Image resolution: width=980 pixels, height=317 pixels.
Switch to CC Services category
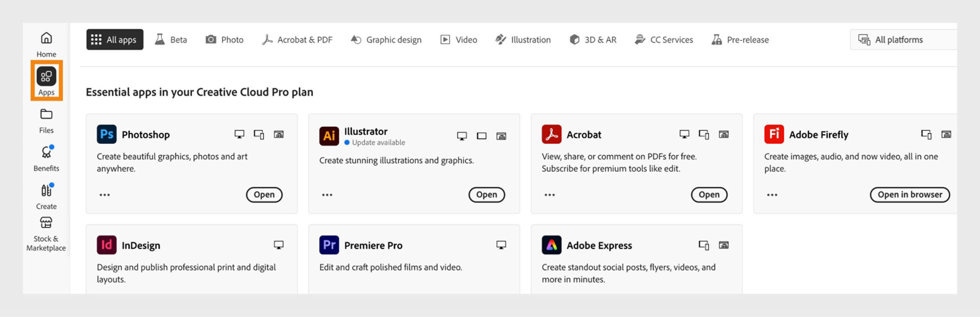tap(664, 39)
